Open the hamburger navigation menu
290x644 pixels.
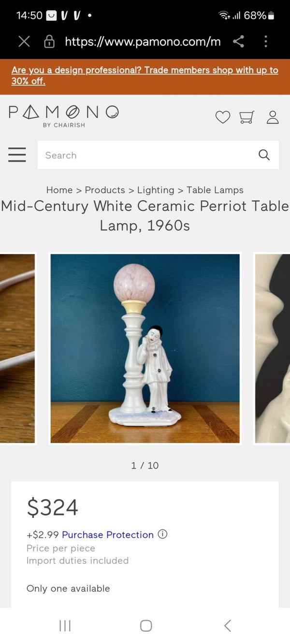coord(17,155)
